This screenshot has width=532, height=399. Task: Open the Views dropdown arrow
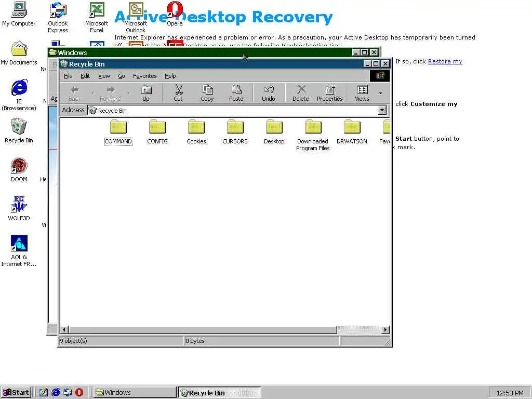[381, 93]
